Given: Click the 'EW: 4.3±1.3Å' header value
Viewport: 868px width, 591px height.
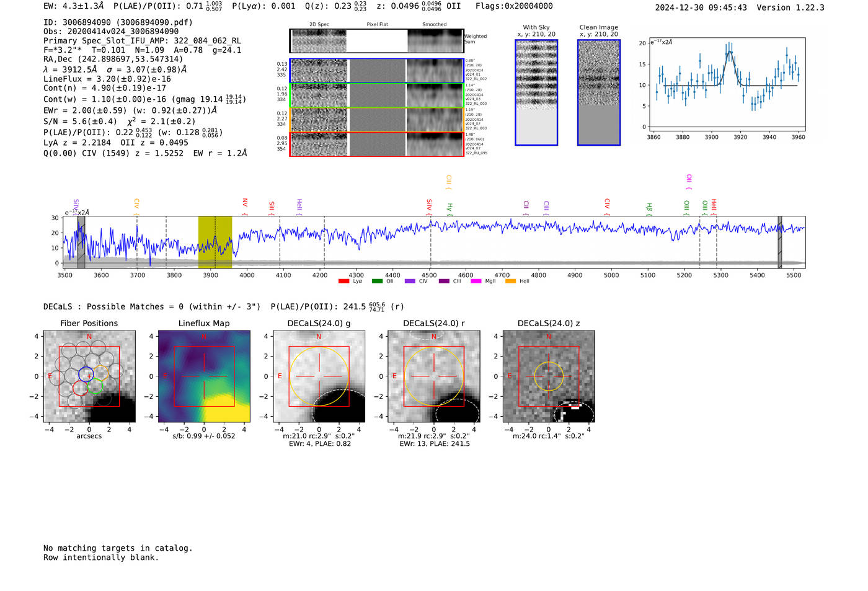Looking at the screenshot, I should tap(74, 6).
